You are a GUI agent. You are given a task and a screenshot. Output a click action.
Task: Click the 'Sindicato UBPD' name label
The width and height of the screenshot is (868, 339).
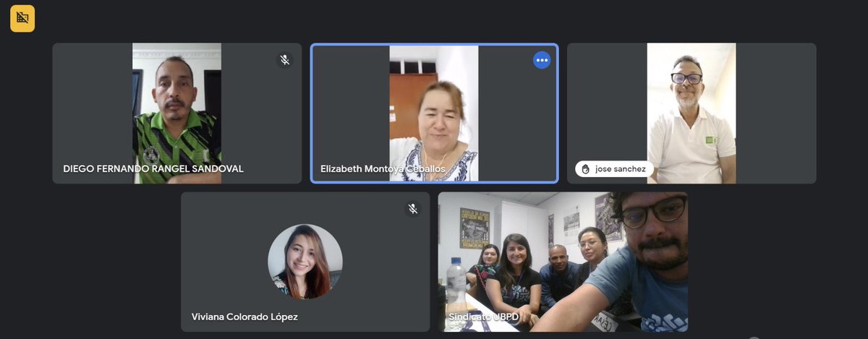(483, 317)
